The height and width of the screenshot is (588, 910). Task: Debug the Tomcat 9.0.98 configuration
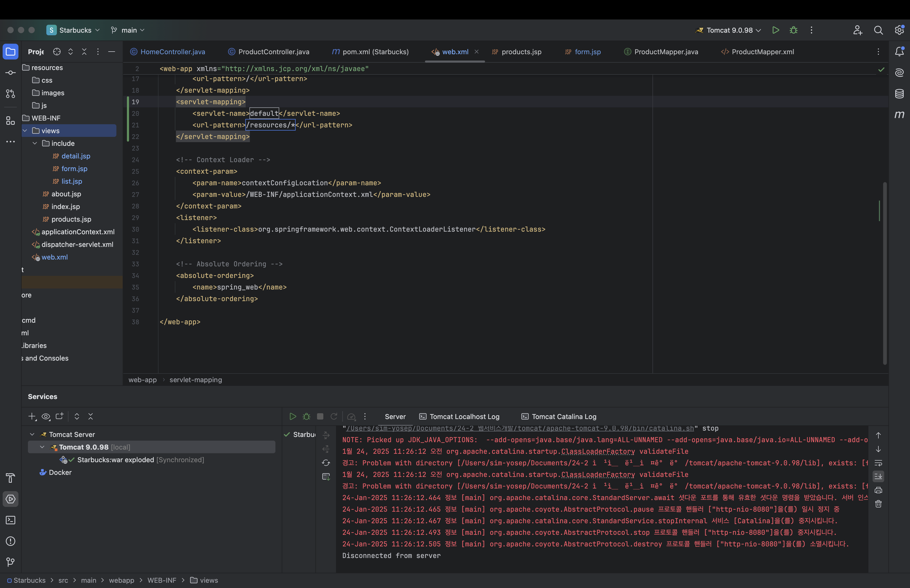(794, 30)
